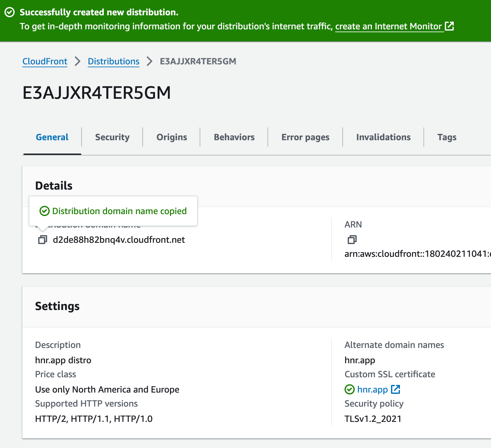
Task: Click E3AJJXR4TER5GM in the breadcrumb
Action: click(198, 61)
